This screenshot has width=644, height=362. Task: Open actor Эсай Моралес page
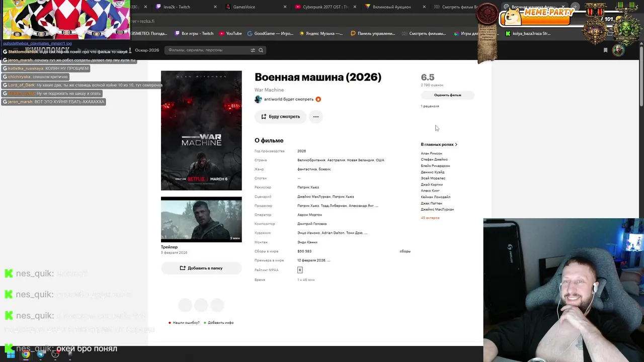433,178
